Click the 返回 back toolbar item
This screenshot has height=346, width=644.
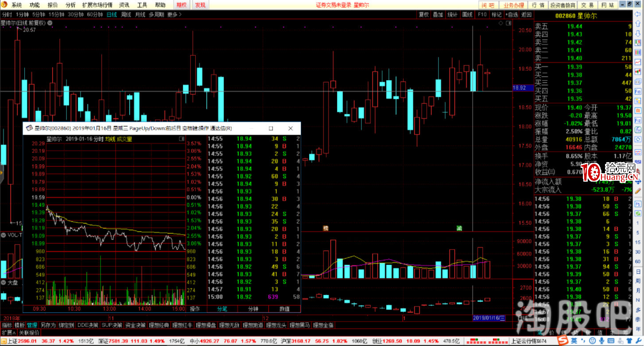click(526, 15)
